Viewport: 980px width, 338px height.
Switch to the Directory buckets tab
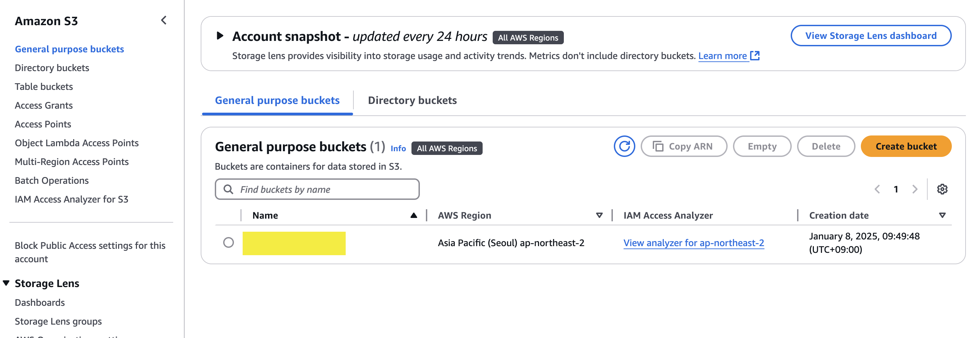[412, 100]
